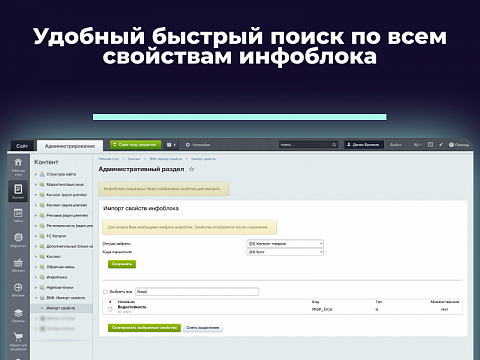The image size is (480, 360).
Task: Click the square panel icon beside RU
Action: [x=430, y=145]
